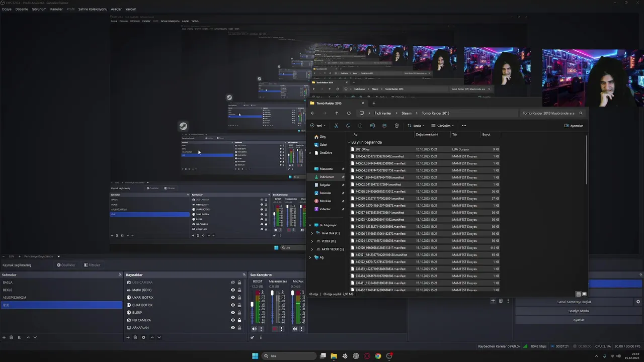644x362 pixels.
Task: Move scene up in Sahneler panel
Action: (28, 337)
